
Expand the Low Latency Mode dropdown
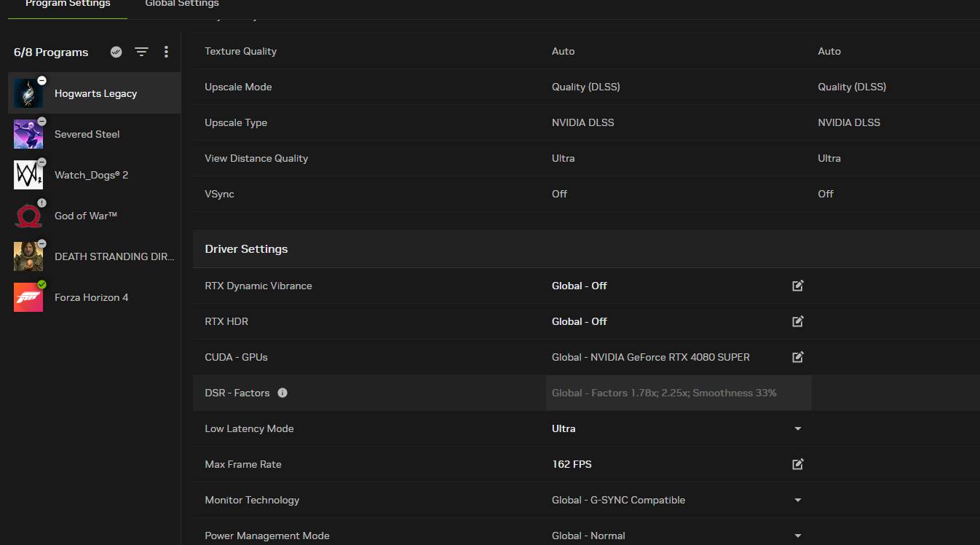click(x=798, y=428)
